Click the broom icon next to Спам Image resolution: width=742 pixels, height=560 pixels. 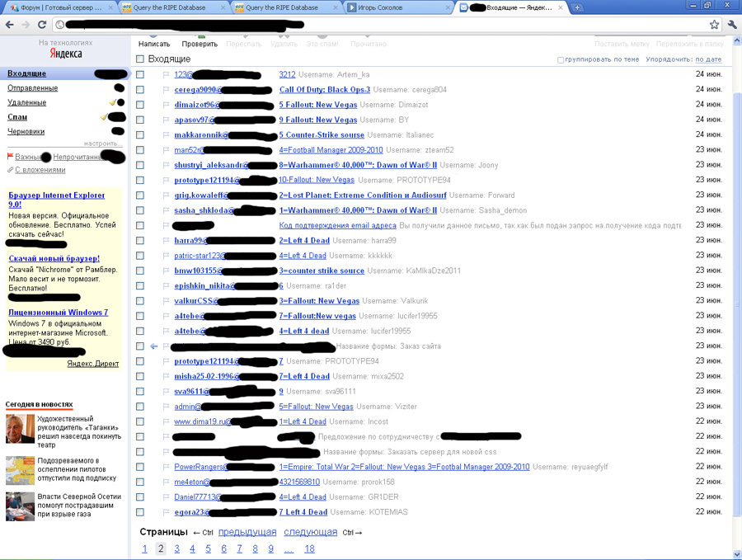click(104, 117)
